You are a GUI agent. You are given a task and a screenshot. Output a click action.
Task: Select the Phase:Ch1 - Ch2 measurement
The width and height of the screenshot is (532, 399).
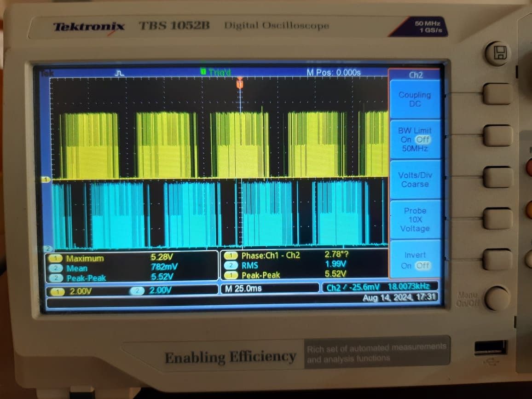(x=271, y=255)
